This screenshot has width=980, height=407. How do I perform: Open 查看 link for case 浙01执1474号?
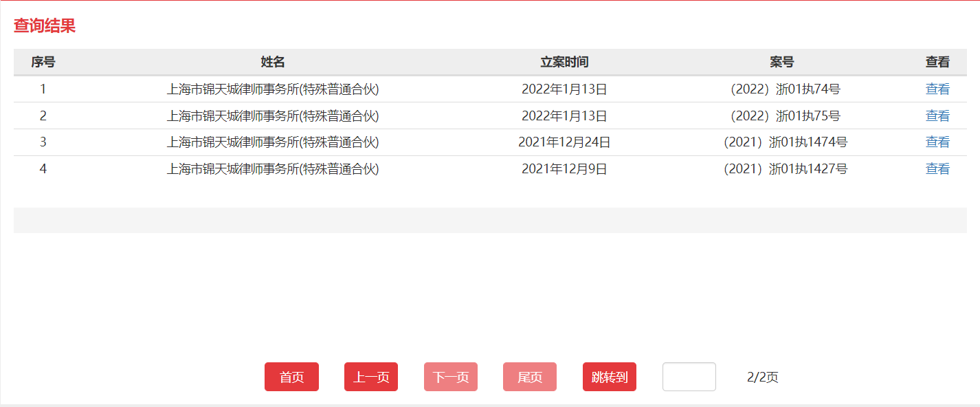(x=937, y=142)
